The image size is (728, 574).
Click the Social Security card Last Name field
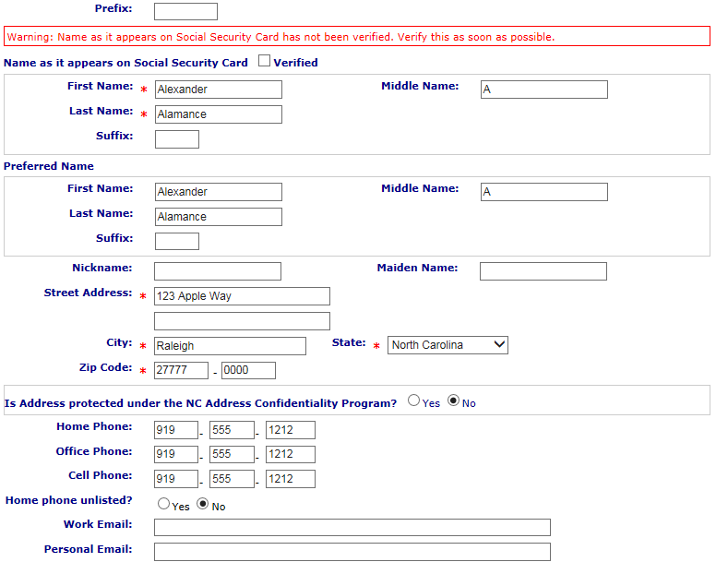(218, 114)
